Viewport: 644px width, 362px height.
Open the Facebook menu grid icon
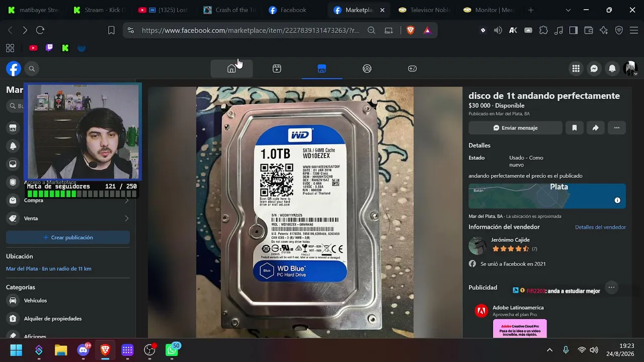click(x=576, y=68)
